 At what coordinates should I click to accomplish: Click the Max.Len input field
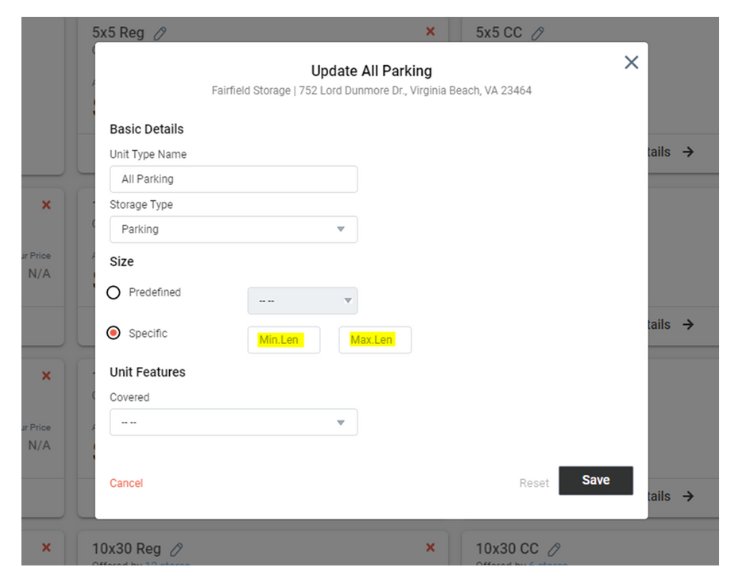point(375,340)
